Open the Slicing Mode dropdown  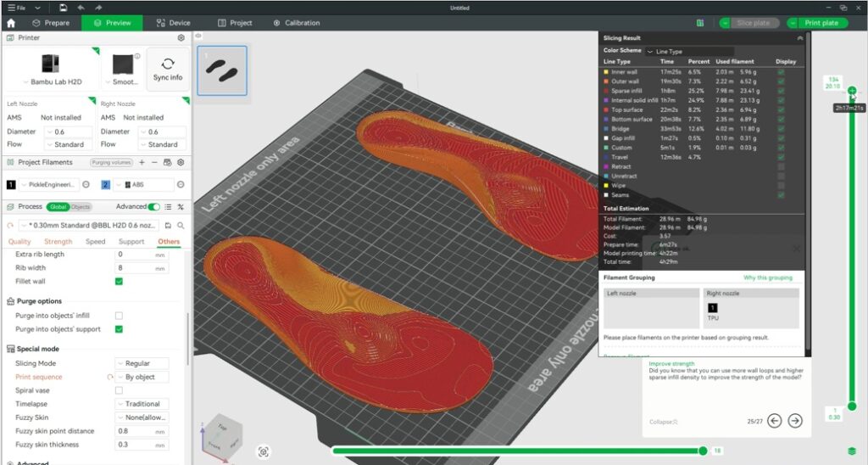coord(142,363)
